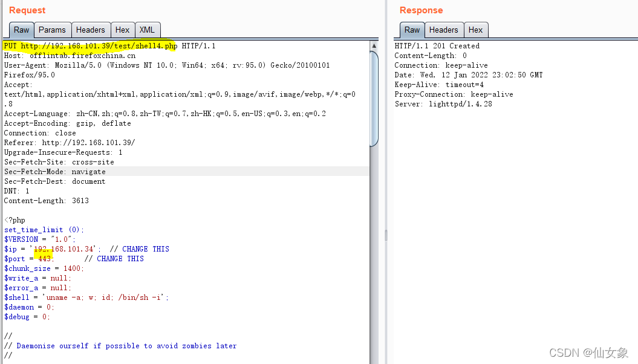638x364 pixels.
Task: Click the <?php opening tag
Action: point(15,220)
